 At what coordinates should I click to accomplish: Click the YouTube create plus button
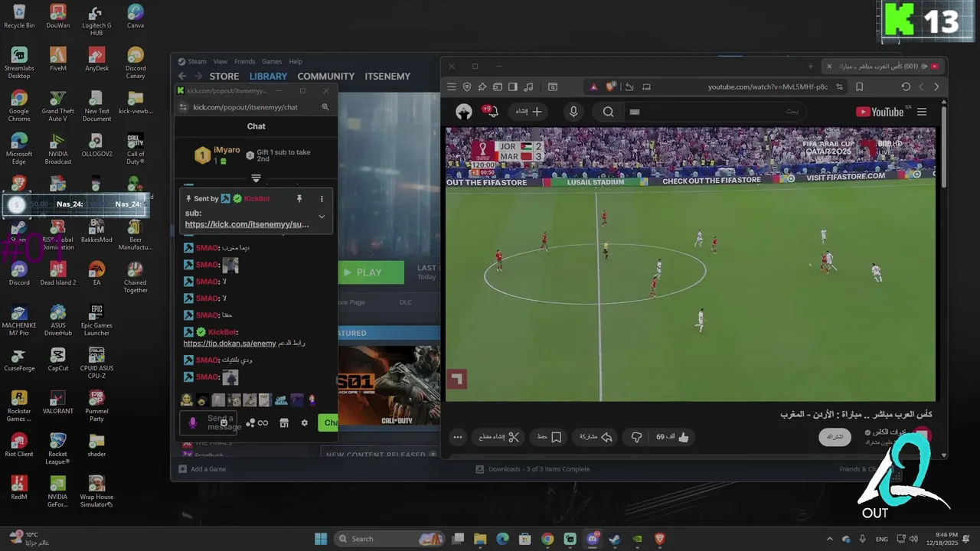[x=529, y=112]
